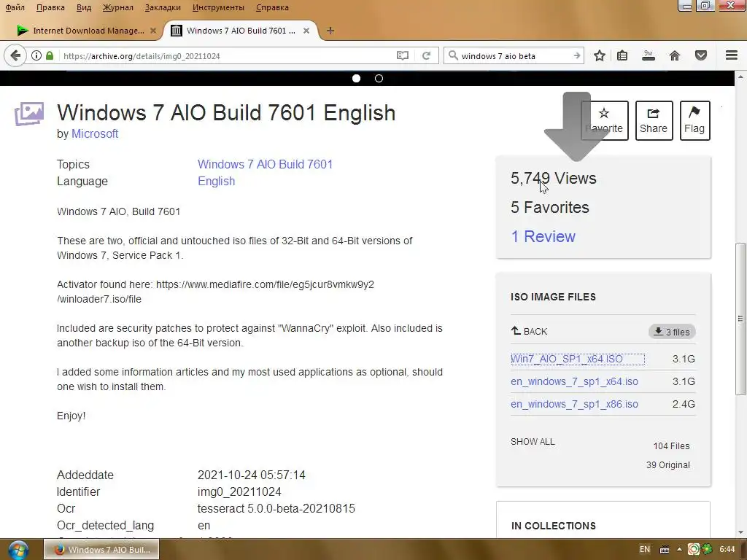This screenshot has height=560, width=747.
Task: Click the Pocket icon in the toolbar
Action: (701, 55)
